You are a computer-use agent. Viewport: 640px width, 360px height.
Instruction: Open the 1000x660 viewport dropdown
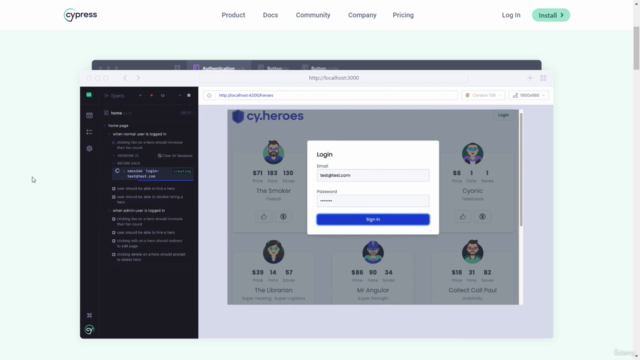click(529, 96)
